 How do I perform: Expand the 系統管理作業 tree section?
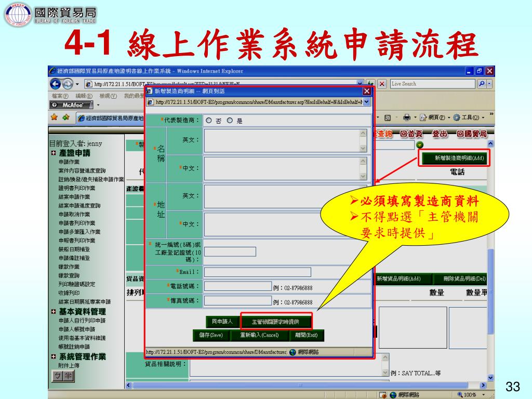(54, 356)
